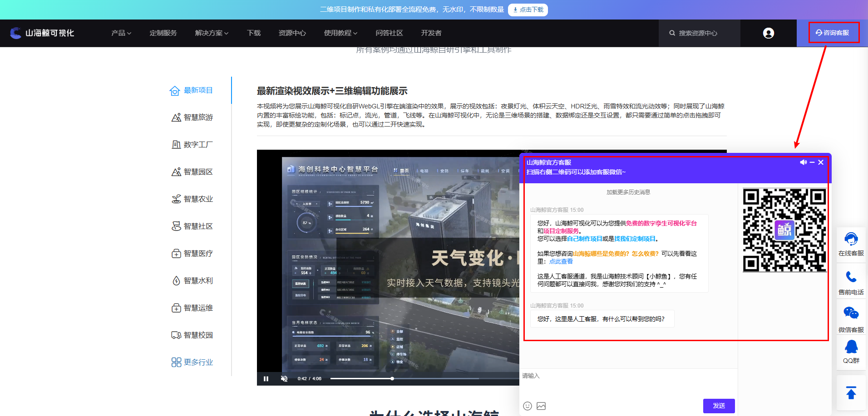Toggle chat sound speaker icon
The height and width of the screenshot is (416, 868).
tap(803, 162)
